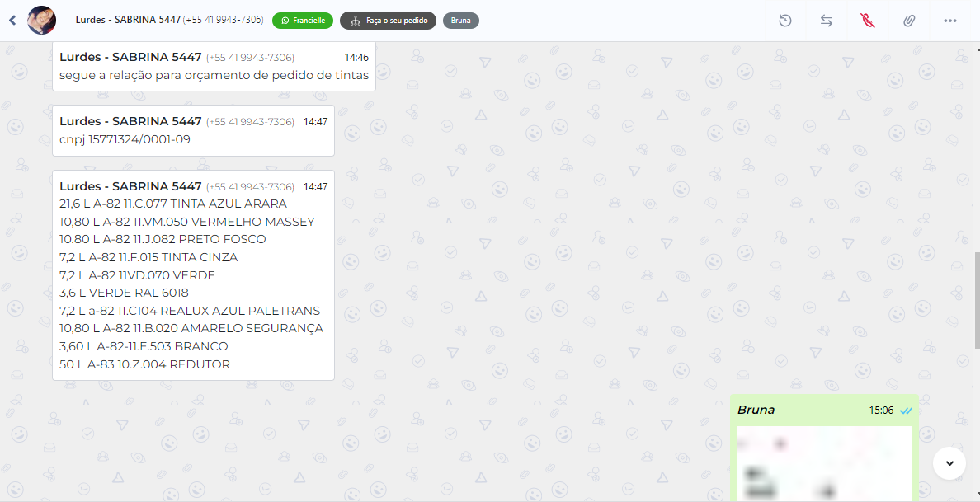Select the green Francielle WhatsApp tag
Screen dimensions: 980x502
pos(303,21)
